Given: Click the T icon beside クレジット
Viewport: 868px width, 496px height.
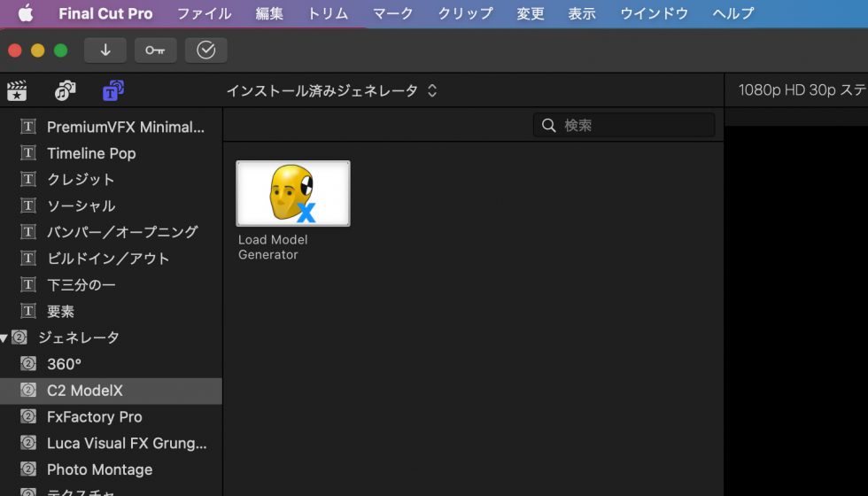Looking at the screenshot, I should point(28,179).
